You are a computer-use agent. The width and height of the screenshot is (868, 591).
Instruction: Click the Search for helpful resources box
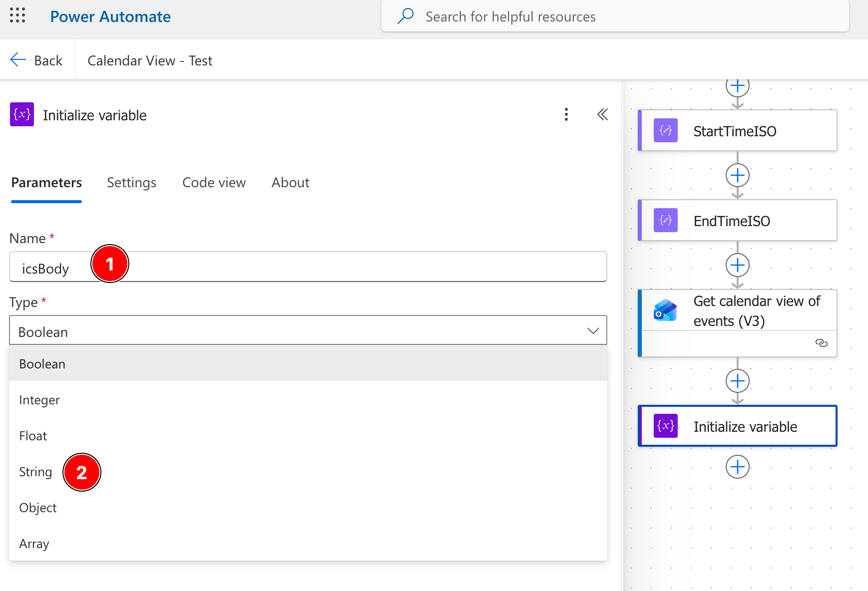click(x=615, y=16)
